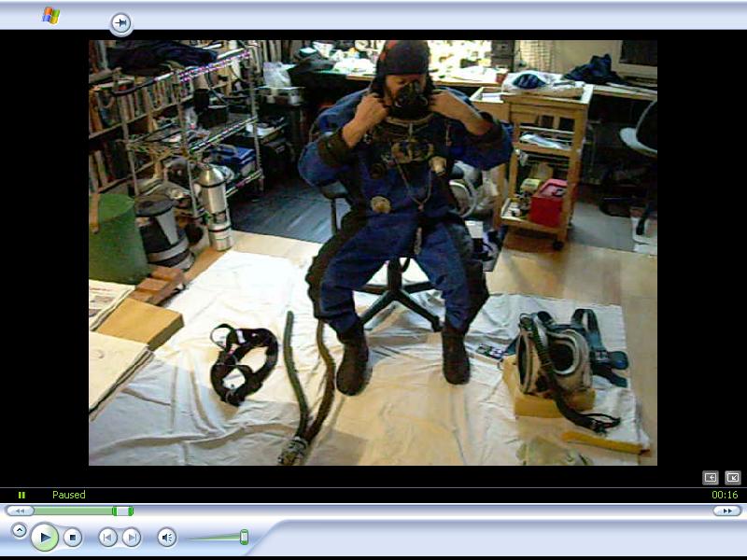Switch to full screen view icon

click(x=733, y=477)
